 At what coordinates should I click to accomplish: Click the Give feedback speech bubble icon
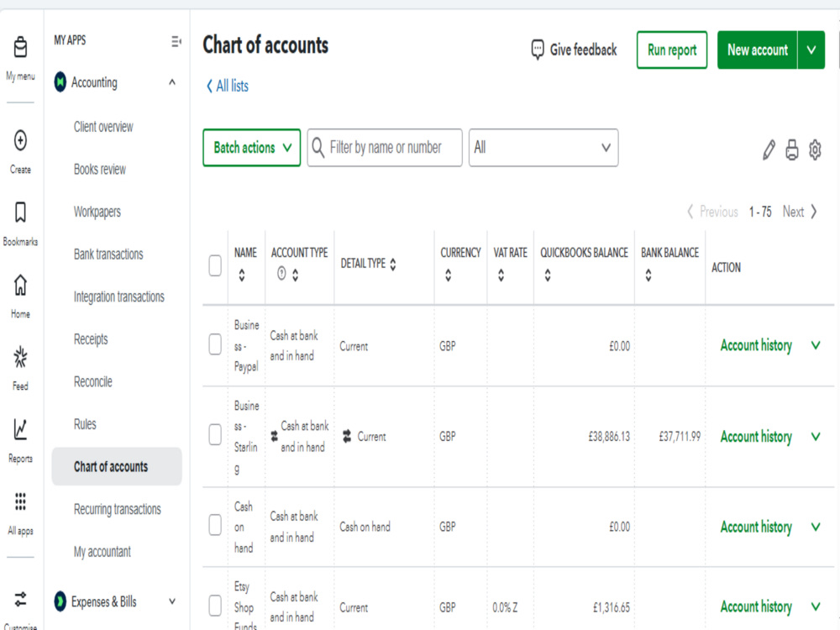tap(538, 50)
